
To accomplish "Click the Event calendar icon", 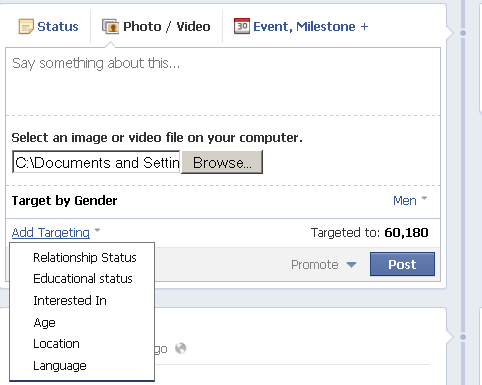I will (242, 26).
